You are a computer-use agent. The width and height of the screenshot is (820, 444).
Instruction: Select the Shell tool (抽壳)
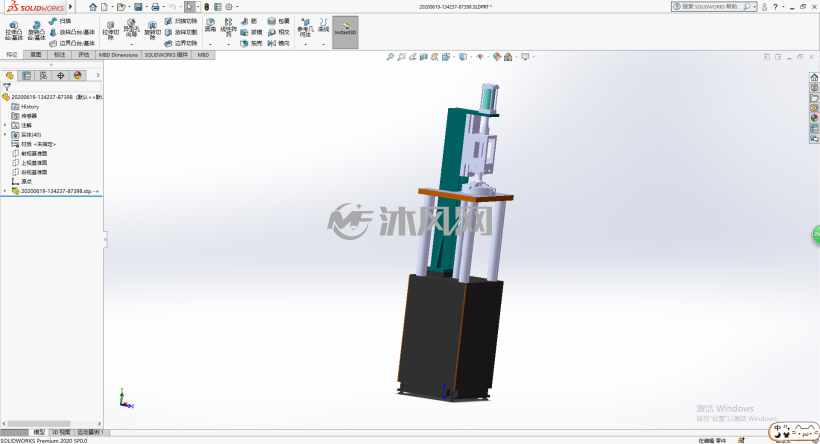pos(251,43)
